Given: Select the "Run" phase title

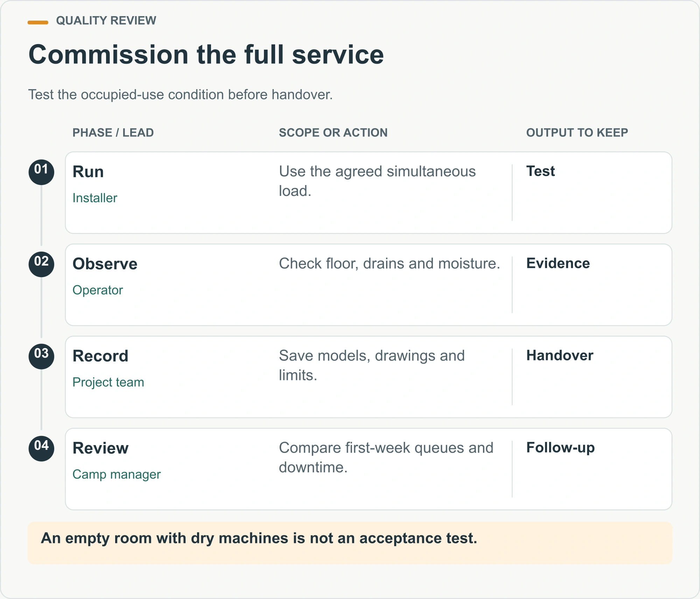Looking at the screenshot, I should pos(88,172).
